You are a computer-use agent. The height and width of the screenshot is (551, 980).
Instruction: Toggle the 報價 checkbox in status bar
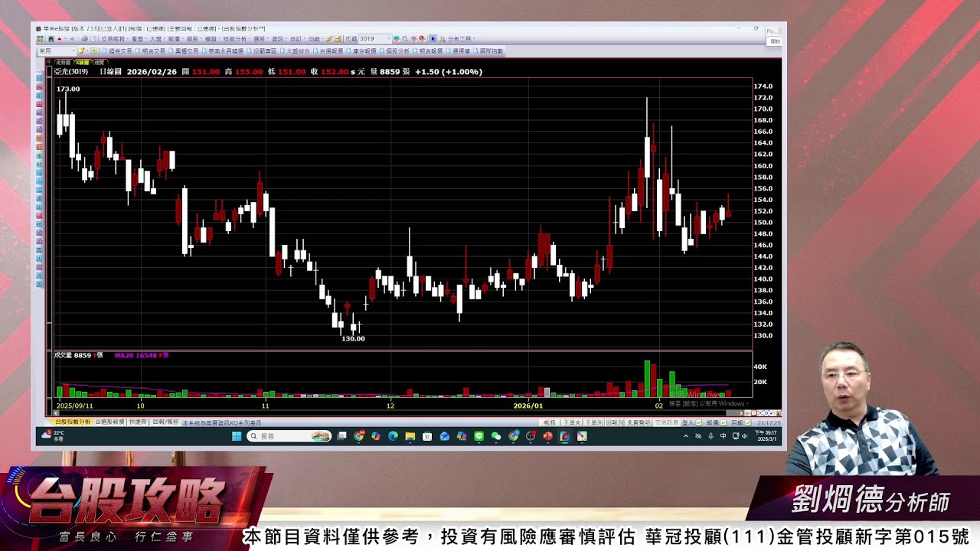coord(723,422)
